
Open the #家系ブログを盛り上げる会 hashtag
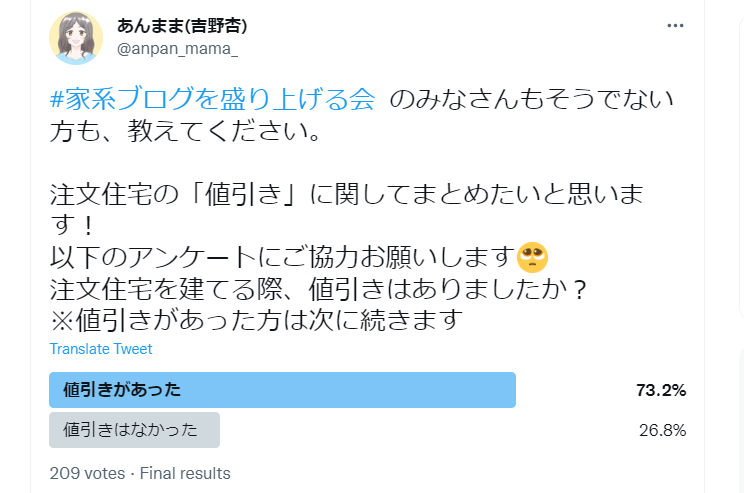coord(213,99)
